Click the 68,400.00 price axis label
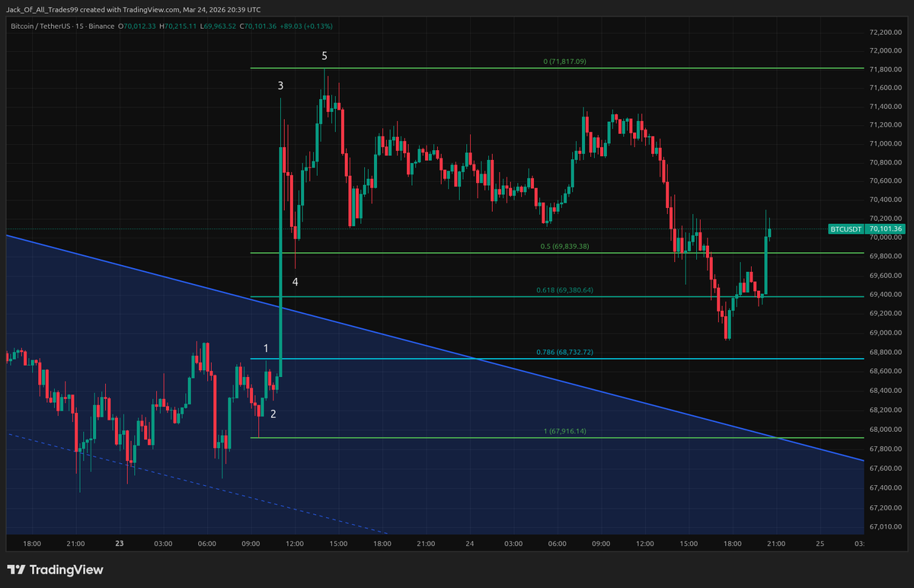The image size is (914, 588). 884,391
